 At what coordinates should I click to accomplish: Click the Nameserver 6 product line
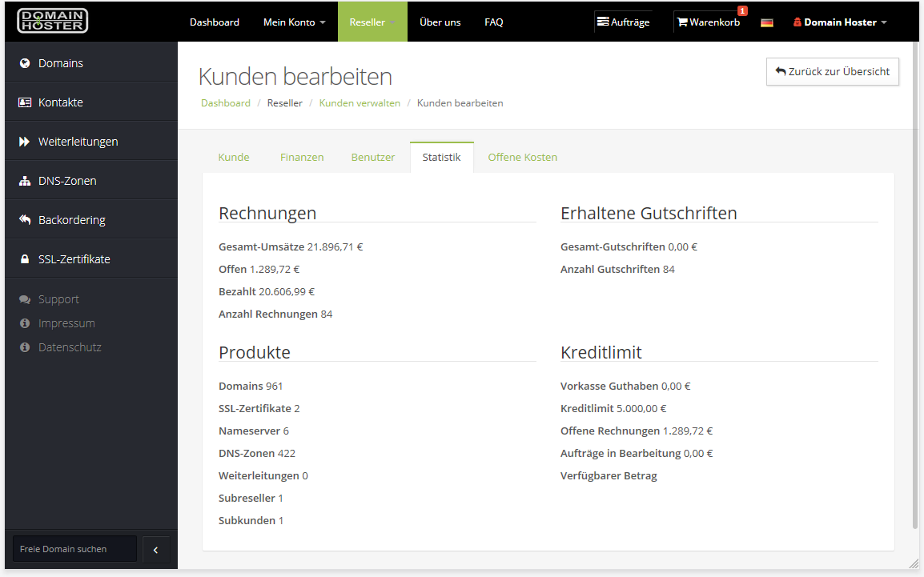pos(253,431)
